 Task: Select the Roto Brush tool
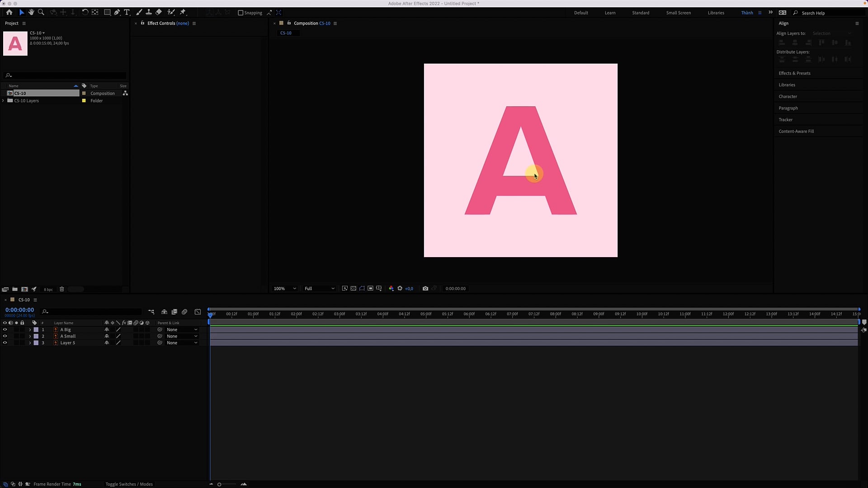point(171,12)
